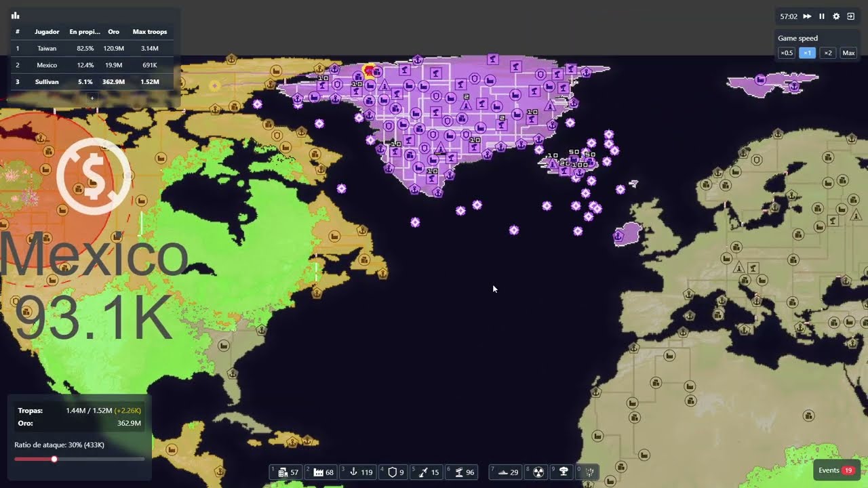The width and height of the screenshot is (868, 488).
Task: Pause the game
Action: click(x=822, y=16)
